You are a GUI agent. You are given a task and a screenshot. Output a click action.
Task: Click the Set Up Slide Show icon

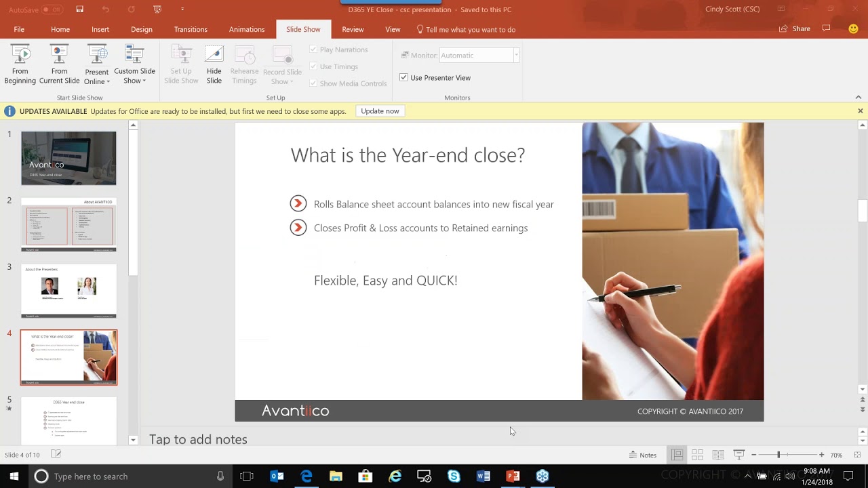click(181, 55)
